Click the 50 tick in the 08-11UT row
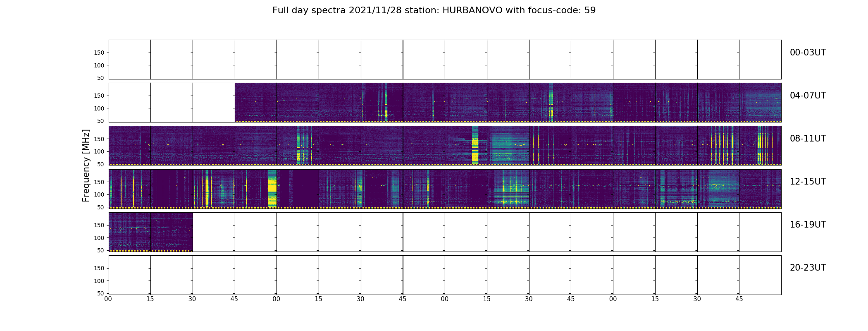 tap(101, 164)
